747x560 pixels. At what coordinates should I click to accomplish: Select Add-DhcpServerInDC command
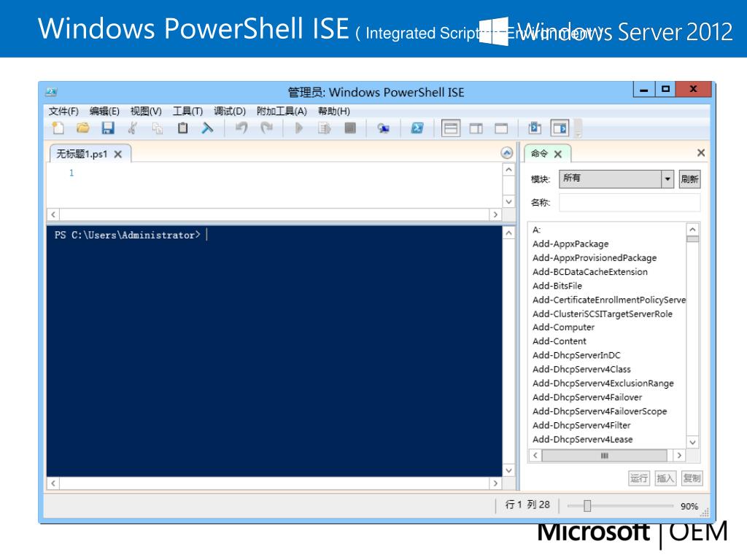click(x=576, y=355)
